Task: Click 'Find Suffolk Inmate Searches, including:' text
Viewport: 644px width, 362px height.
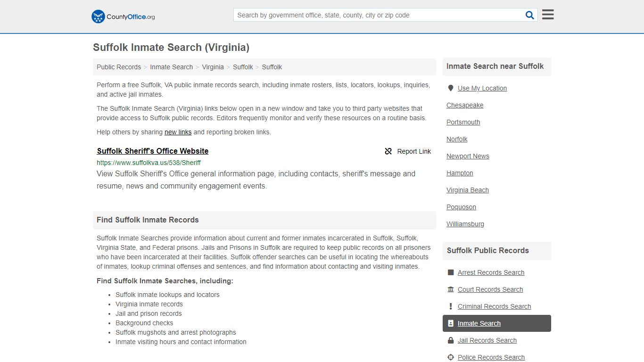Action: click(165, 281)
